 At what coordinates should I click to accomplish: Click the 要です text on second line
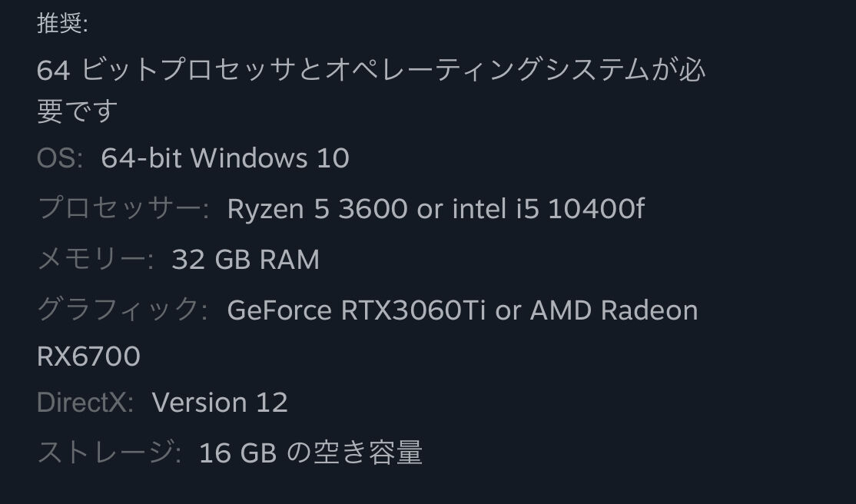tap(77, 112)
